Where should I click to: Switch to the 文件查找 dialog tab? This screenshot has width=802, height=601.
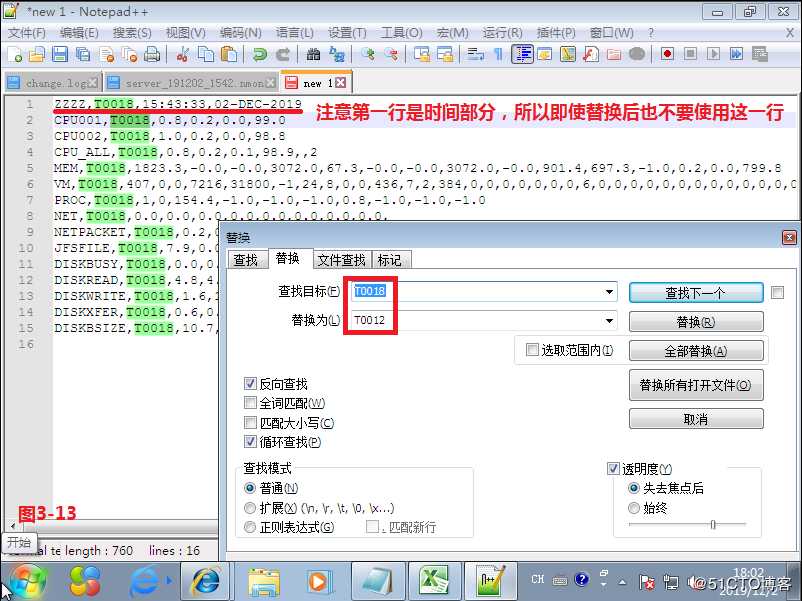tap(341, 260)
